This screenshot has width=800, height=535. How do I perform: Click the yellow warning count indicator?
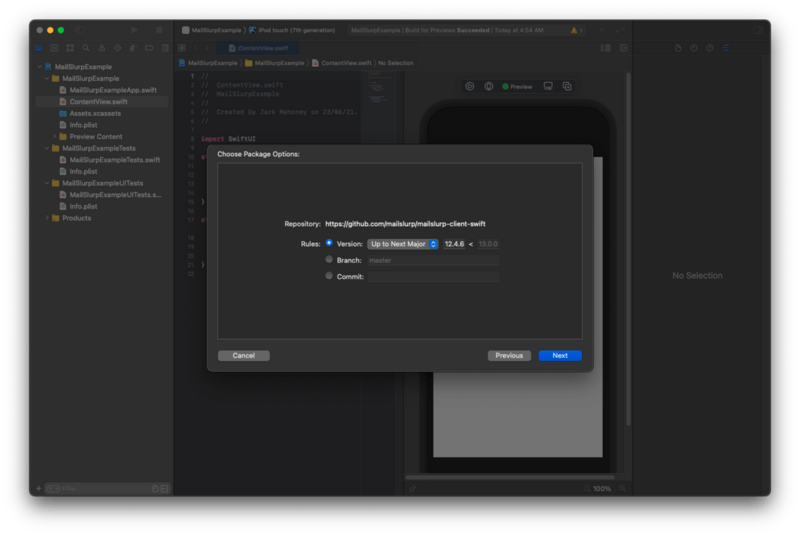[x=577, y=30]
